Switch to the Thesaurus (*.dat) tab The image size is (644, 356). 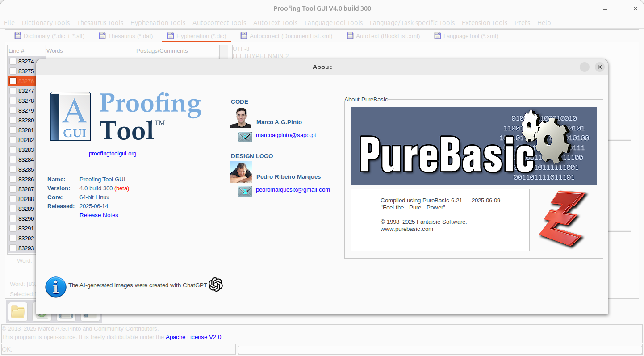coord(126,36)
